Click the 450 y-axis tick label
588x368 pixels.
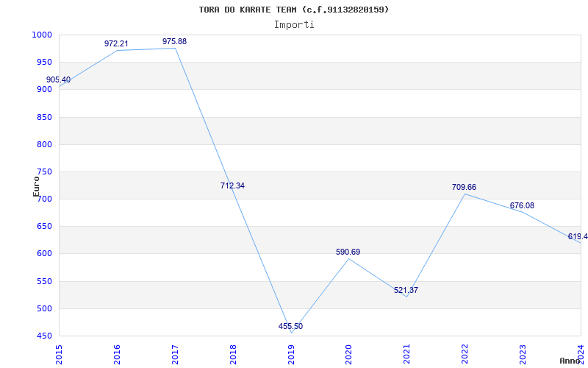pyautogui.click(x=44, y=336)
